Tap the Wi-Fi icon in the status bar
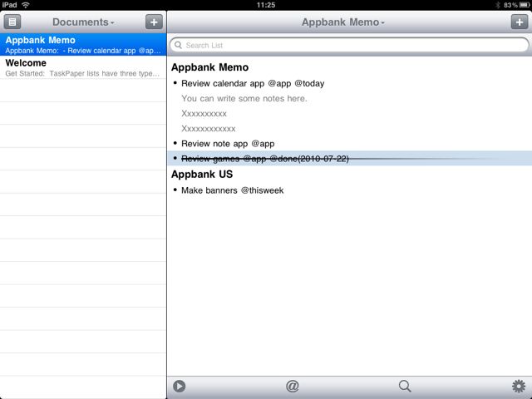This screenshot has width=532, height=399. 26,5
